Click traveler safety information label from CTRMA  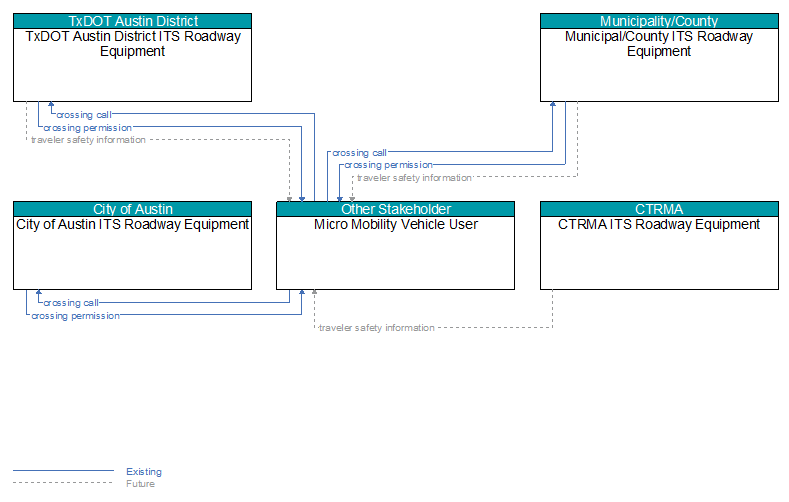point(376,328)
